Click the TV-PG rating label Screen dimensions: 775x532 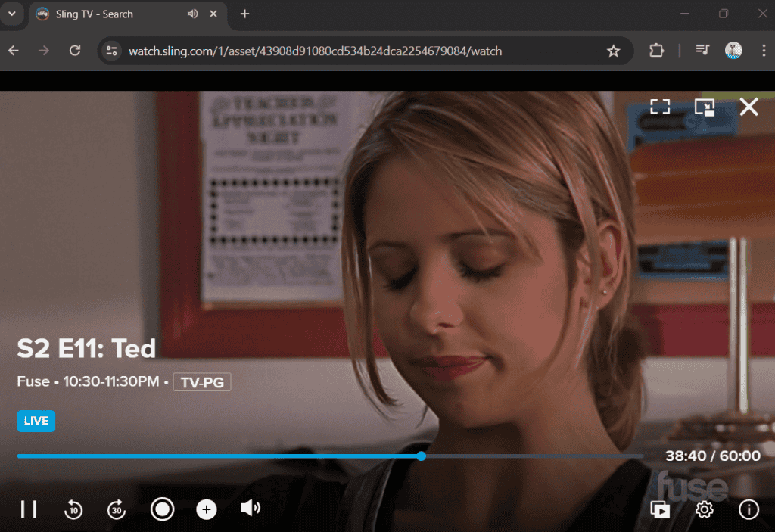point(202,382)
